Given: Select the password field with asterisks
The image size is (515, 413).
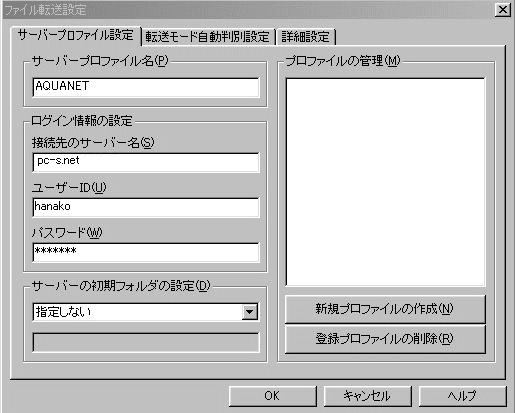Looking at the screenshot, I should click(x=146, y=252).
